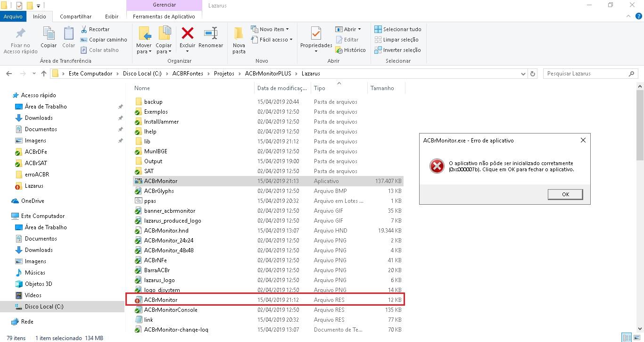Click Editar in the Abrir group
Viewport: 644px width, 342px height.
coord(347,40)
